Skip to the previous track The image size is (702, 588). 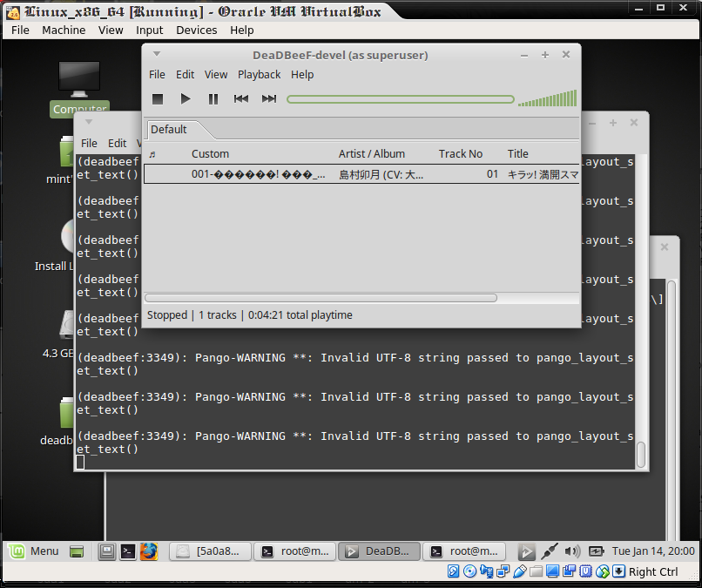pos(240,98)
